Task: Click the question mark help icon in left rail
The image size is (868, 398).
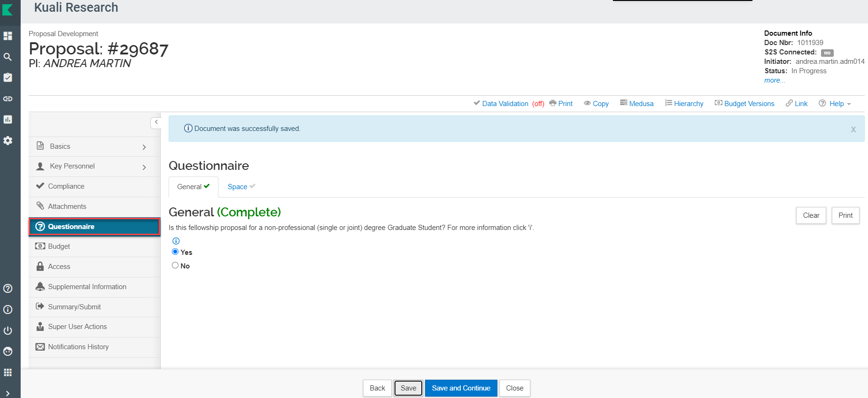Action: tap(8, 289)
